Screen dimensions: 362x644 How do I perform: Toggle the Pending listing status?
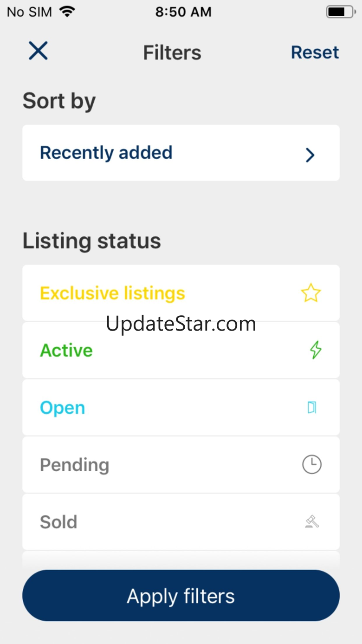pyautogui.click(x=181, y=465)
